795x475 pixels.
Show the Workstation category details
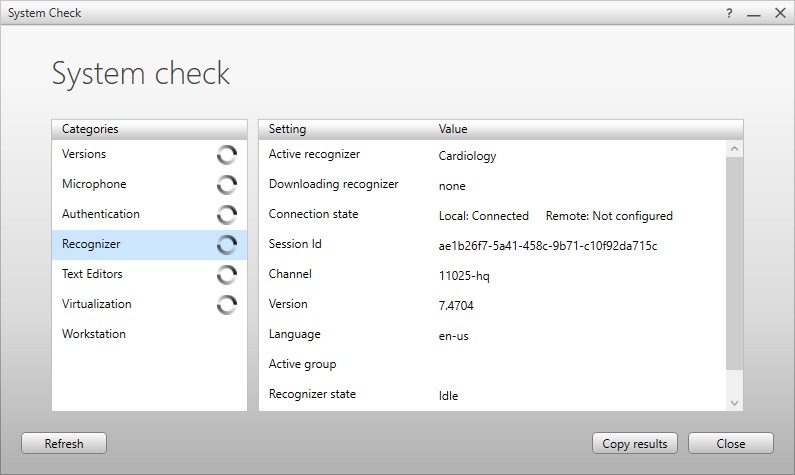pyautogui.click(x=94, y=334)
